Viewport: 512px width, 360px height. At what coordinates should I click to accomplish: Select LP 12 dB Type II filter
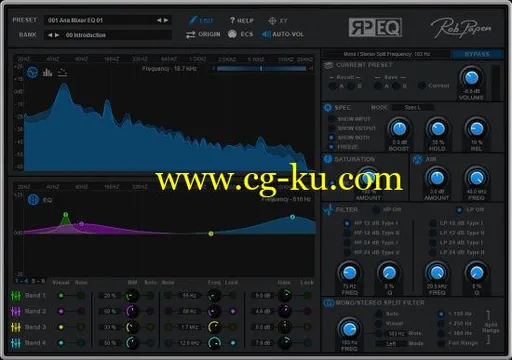point(433,233)
